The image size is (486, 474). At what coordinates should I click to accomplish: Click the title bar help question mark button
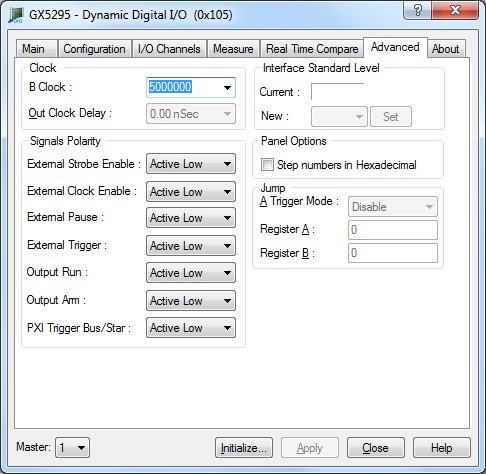417,10
